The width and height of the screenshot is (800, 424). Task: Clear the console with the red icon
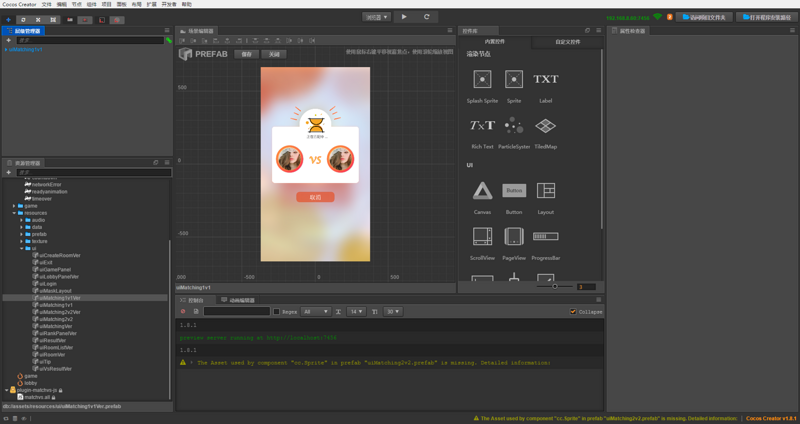click(x=183, y=311)
